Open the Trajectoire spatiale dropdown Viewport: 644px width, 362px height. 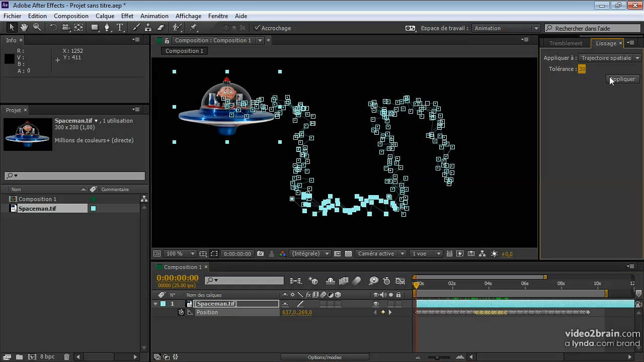[x=610, y=58]
